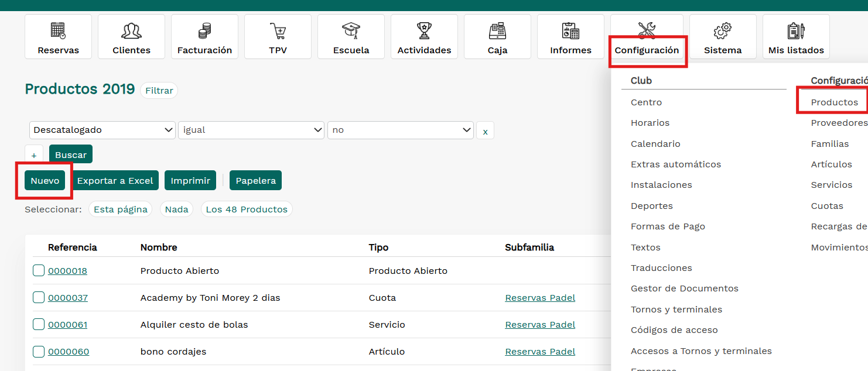The width and height of the screenshot is (868, 371).
Task: Open the Informes report icon
Action: (x=570, y=30)
